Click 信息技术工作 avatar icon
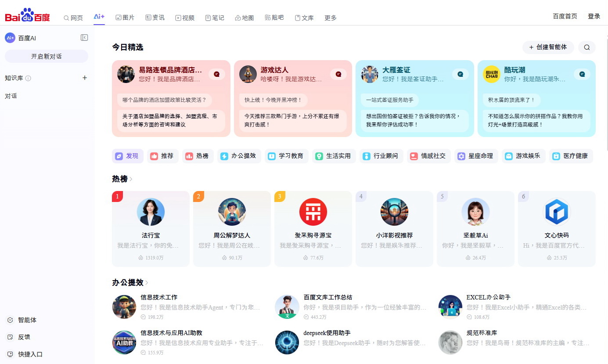Image resolution: width=608 pixels, height=364 pixels. tap(124, 306)
